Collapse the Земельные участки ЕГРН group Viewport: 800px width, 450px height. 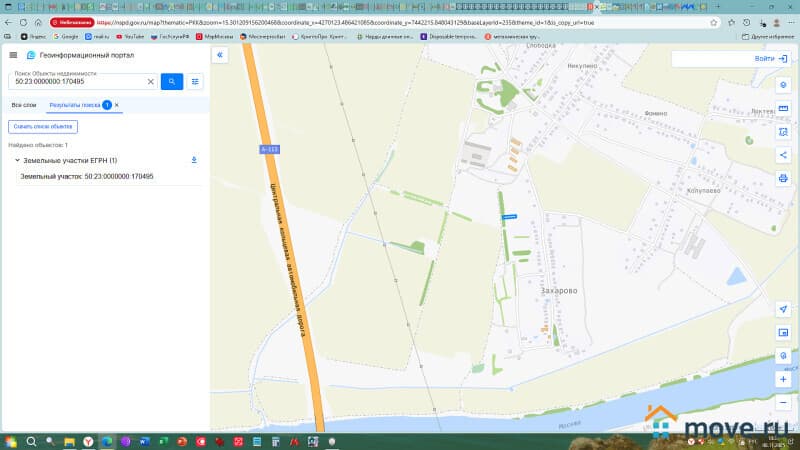pyautogui.click(x=16, y=160)
